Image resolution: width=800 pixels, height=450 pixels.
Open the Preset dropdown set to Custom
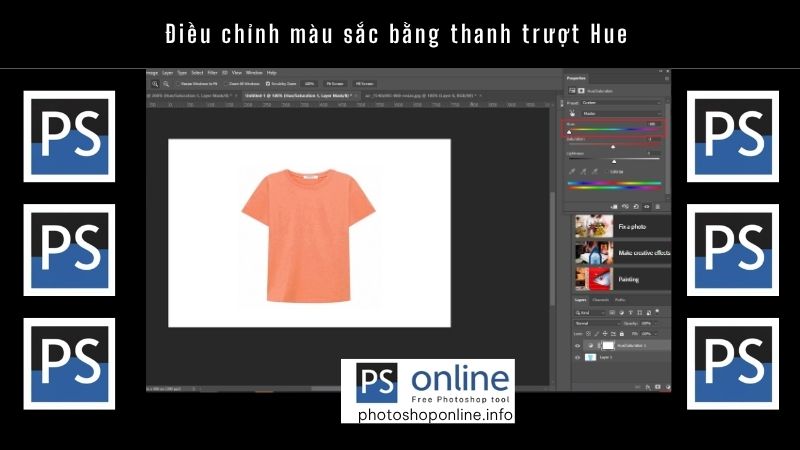click(621, 103)
